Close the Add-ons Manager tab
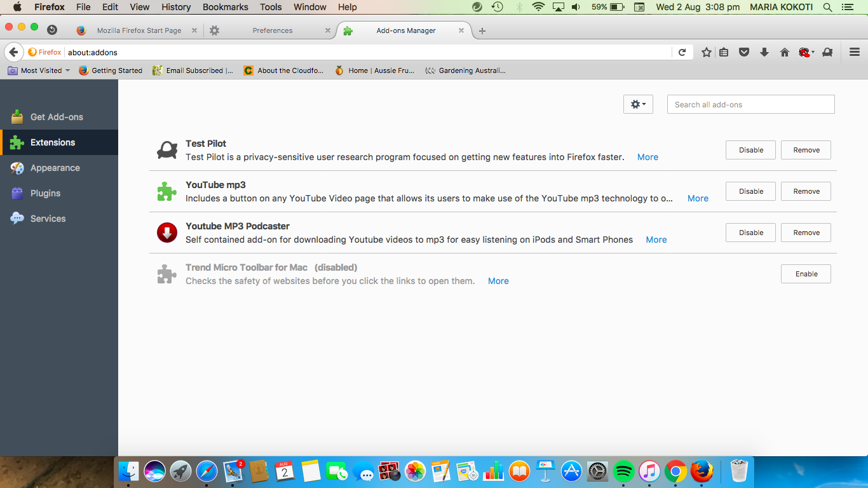This screenshot has height=488, width=868. tap(461, 30)
